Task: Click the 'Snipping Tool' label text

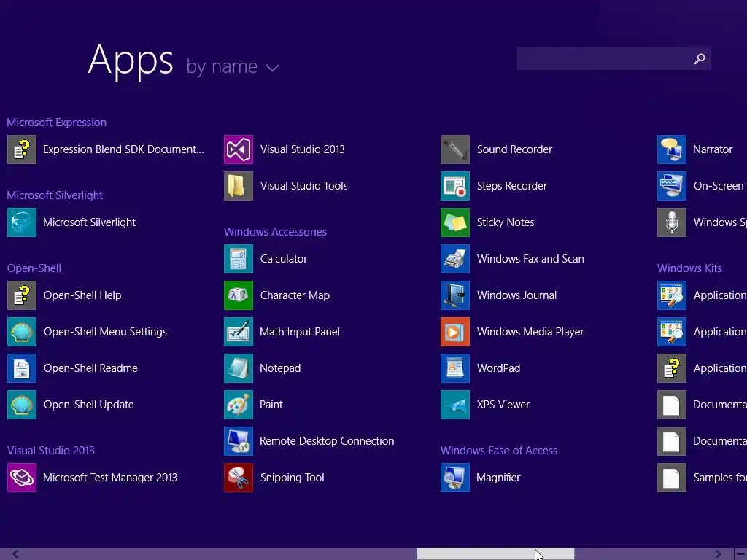Action: click(x=292, y=478)
